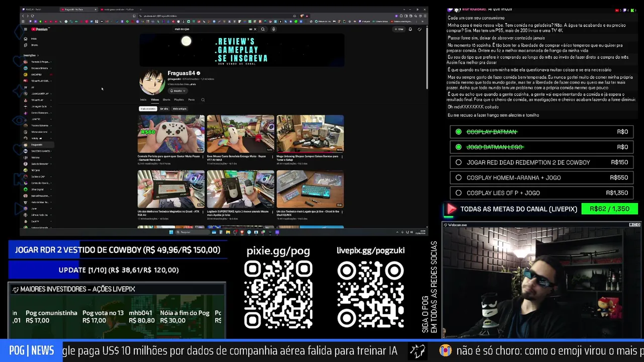This screenshot has height=362, width=644.
Task: Select the Jogar Red Dead Redemption 2 radio
Action: (x=458, y=162)
